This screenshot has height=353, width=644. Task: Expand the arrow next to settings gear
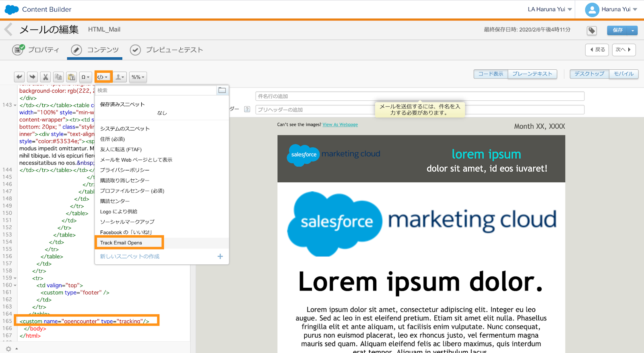(x=17, y=349)
